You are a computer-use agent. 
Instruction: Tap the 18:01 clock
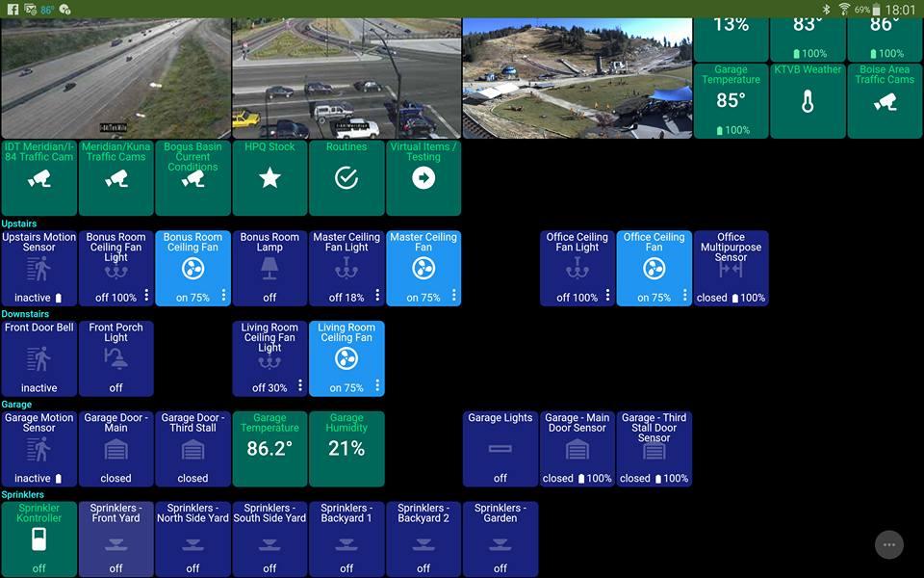tap(901, 10)
